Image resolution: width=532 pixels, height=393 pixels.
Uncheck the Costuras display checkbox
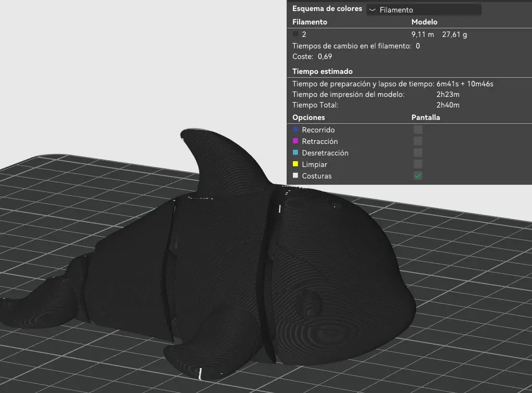(x=418, y=176)
